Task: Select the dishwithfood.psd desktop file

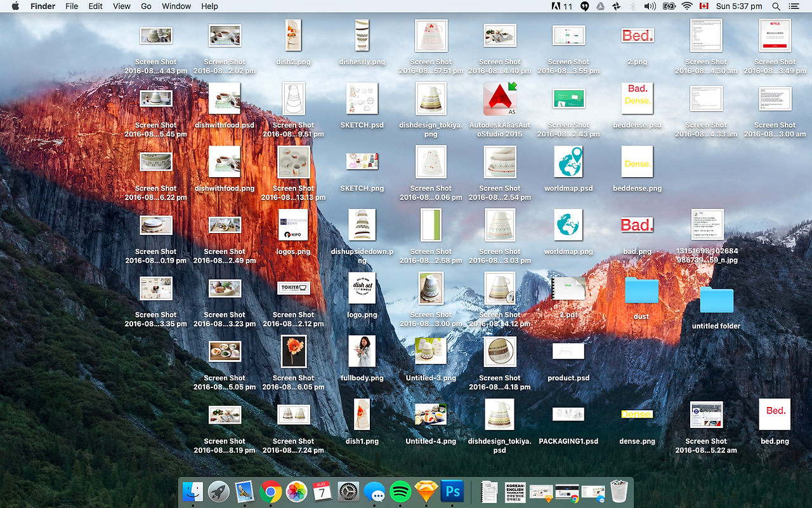Action: click(224, 98)
